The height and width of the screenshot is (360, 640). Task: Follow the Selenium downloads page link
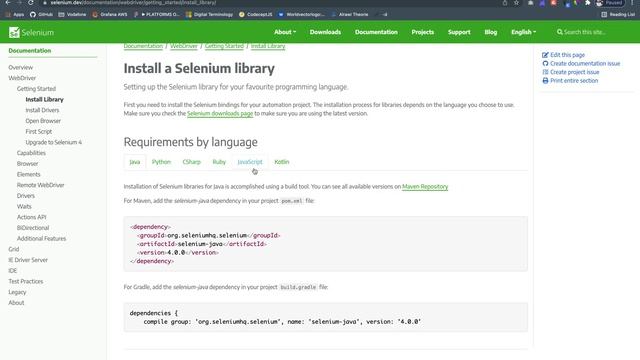point(220,113)
